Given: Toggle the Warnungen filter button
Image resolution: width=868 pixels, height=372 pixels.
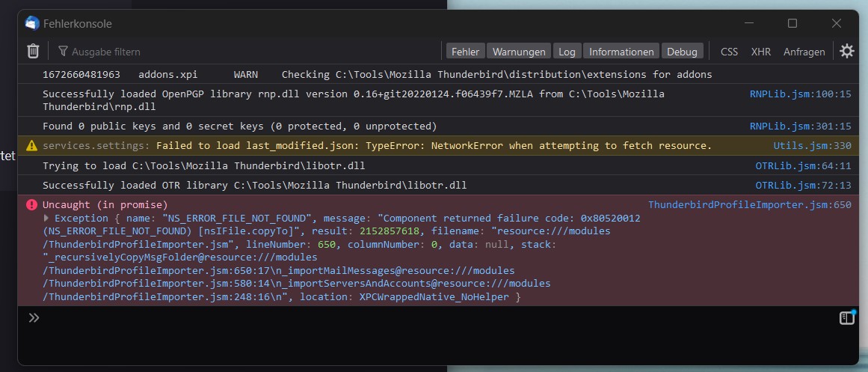Looking at the screenshot, I should coord(518,52).
